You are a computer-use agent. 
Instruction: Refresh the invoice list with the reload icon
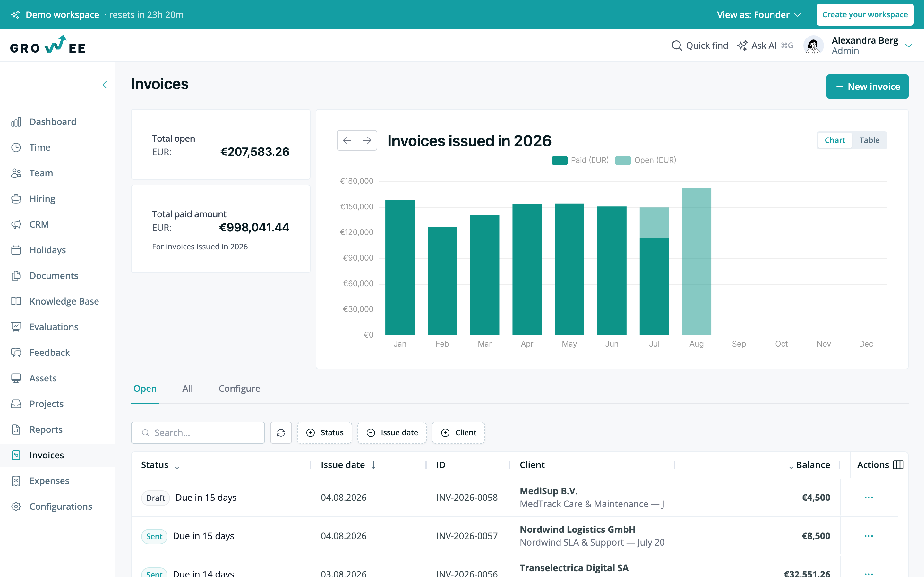point(281,432)
